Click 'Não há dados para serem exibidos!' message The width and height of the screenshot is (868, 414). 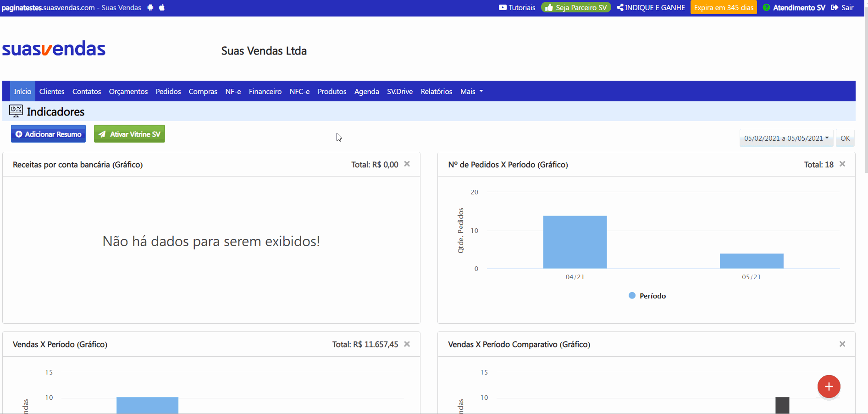(x=211, y=241)
